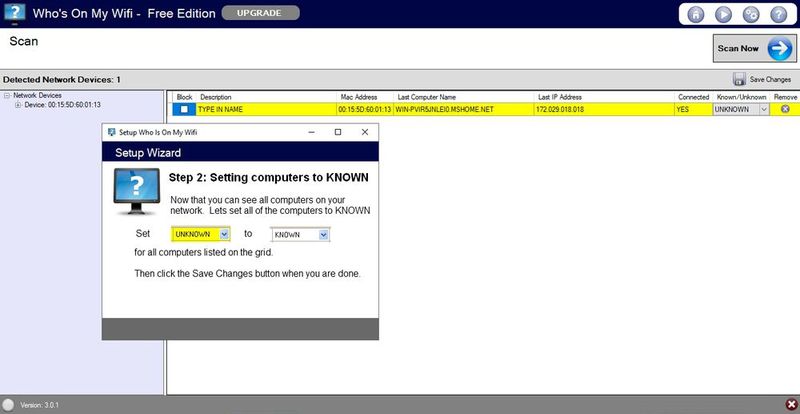The width and height of the screenshot is (800, 414).
Task: Open the UNKNOWN dropdown in device row
Action: click(x=764, y=109)
